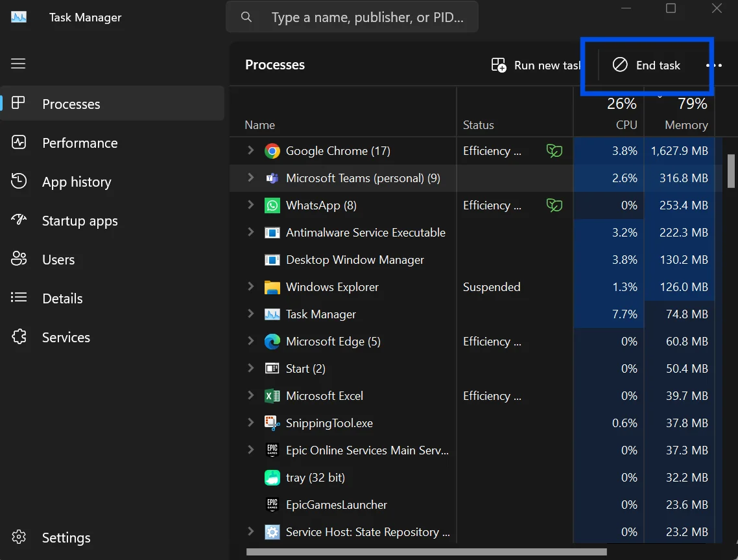
Task: Click the horizontal scrollbar at bottom
Action: (427, 552)
